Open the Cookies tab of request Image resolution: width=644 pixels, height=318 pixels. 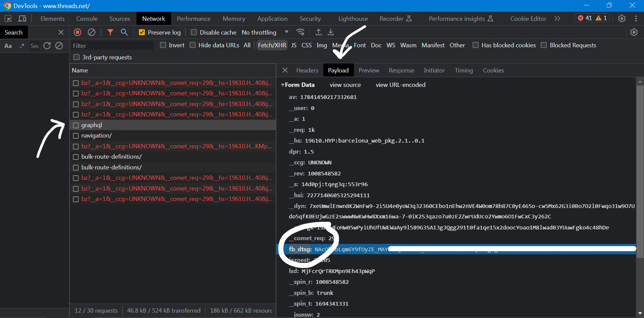(x=493, y=70)
